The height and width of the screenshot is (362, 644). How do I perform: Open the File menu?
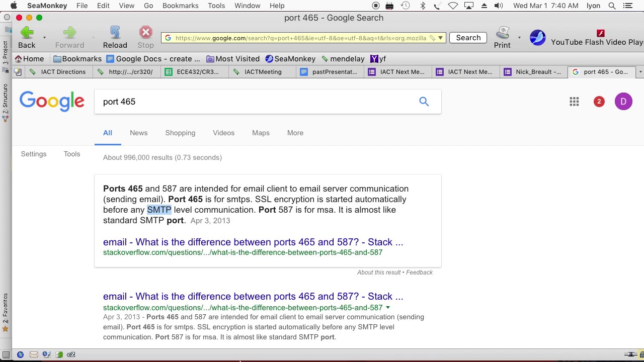[x=82, y=6]
